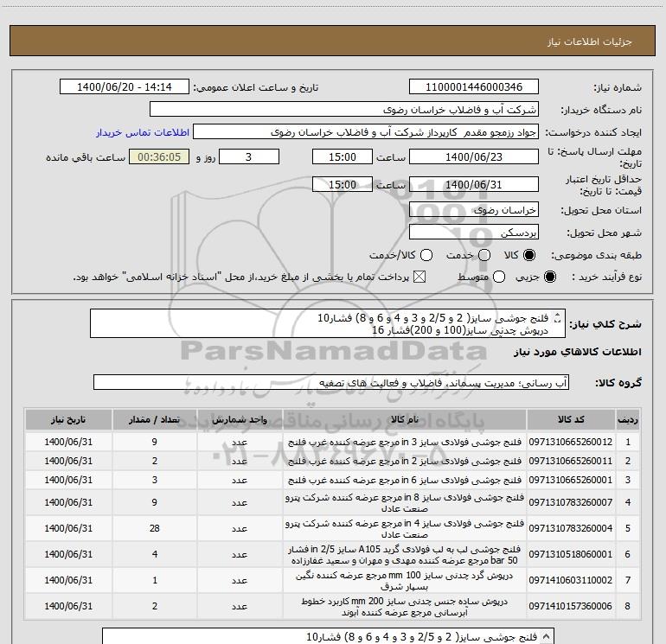
Task: Click the response deadline 15:00 time field
Action: 343,156
